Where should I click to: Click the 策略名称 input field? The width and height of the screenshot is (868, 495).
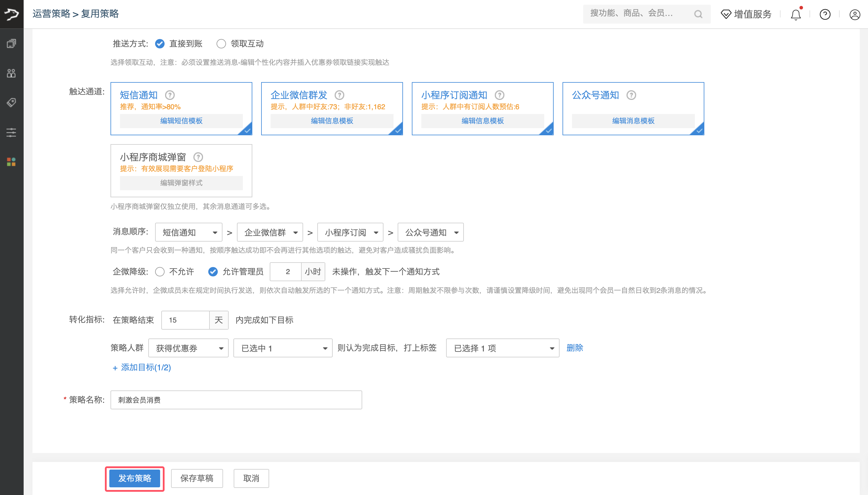[236, 400]
